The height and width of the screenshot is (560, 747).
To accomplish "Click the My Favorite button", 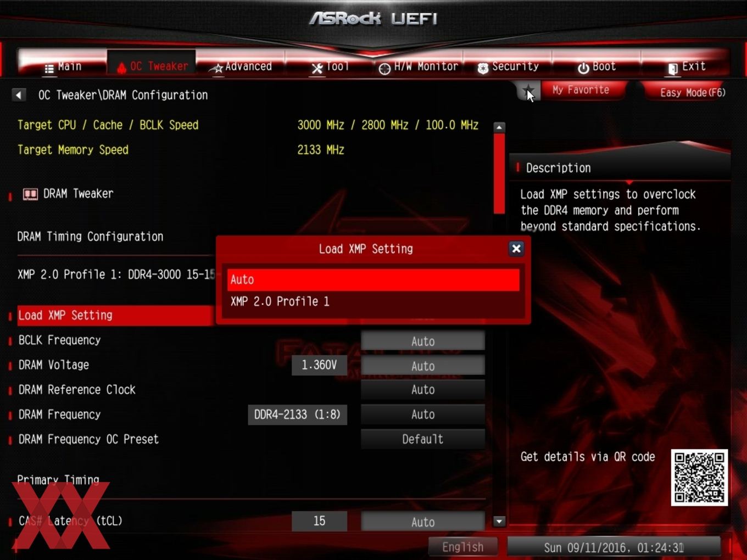I will 581,89.
